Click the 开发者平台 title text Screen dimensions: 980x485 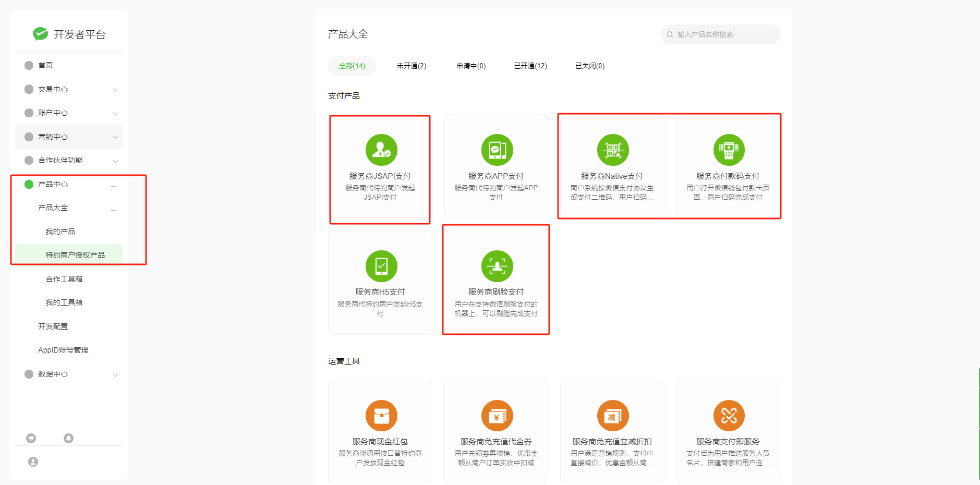click(79, 34)
